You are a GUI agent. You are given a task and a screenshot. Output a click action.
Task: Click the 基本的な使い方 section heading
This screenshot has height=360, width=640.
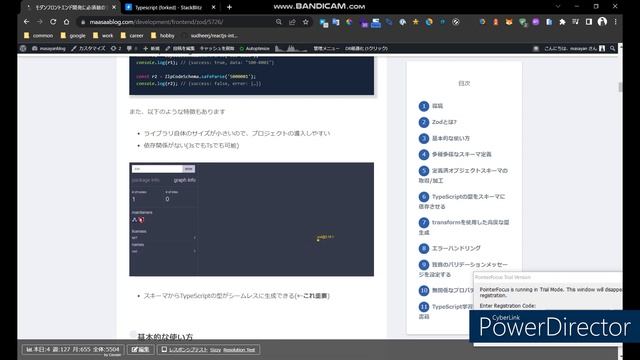coord(165,337)
